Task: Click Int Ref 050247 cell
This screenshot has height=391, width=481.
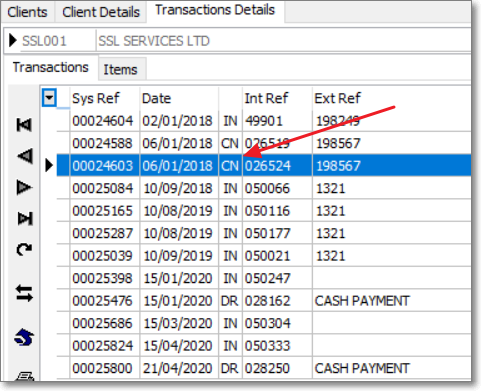Action: point(277,278)
